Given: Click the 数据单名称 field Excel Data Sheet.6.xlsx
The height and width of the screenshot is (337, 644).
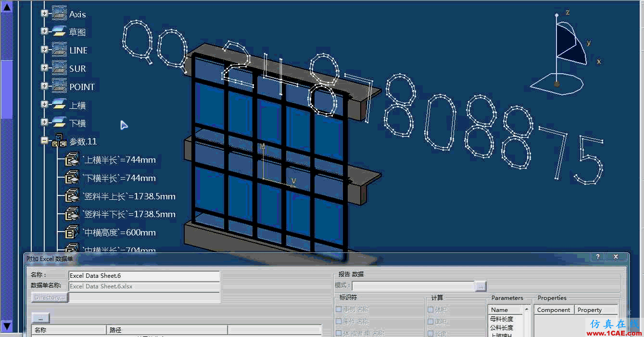Looking at the screenshot, I should pyautogui.click(x=144, y=286).
